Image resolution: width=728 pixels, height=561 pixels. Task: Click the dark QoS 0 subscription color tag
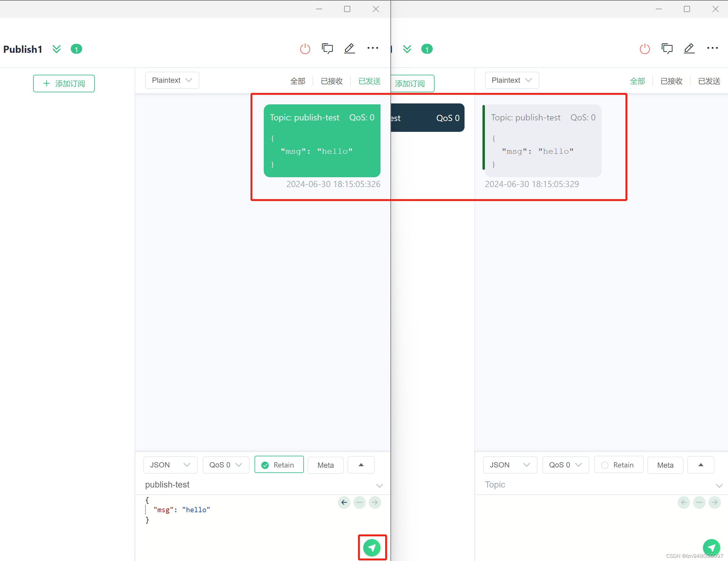pos(427,118)
